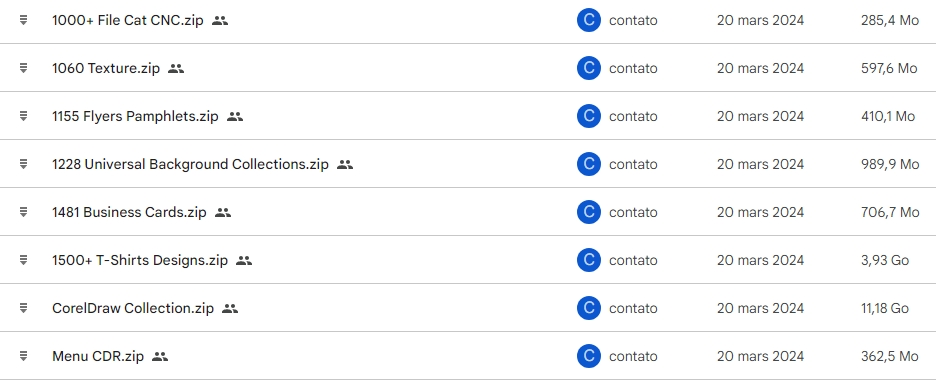This screenshot has height=381, width=936.
Task: Click the contato avatar on the CorelDraw Collection row
Action: [x=589, y=308]
